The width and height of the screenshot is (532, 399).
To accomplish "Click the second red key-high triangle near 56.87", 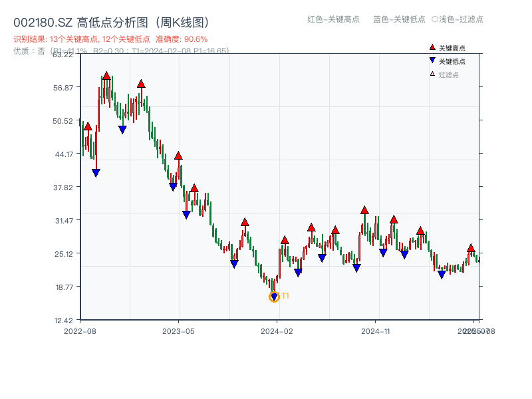I will pos(141,84).
